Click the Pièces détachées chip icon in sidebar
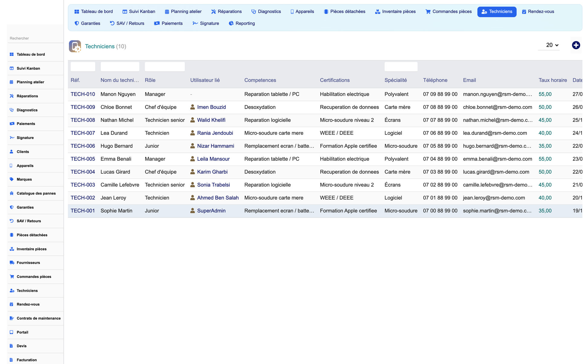Image resolution: width=588 pixels, height=364 pixels. [11, 235]
